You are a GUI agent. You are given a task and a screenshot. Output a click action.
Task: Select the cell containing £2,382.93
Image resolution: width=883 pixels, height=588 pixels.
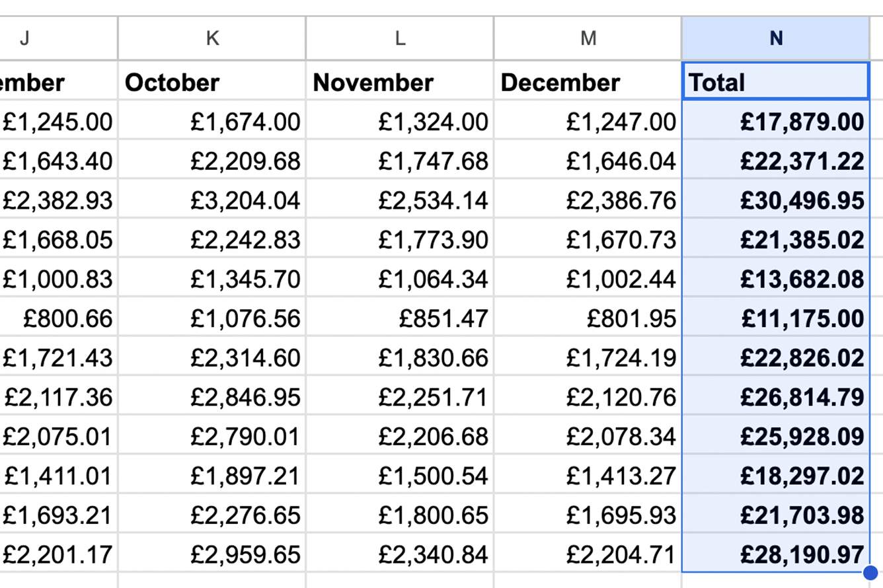click(59, 200)
